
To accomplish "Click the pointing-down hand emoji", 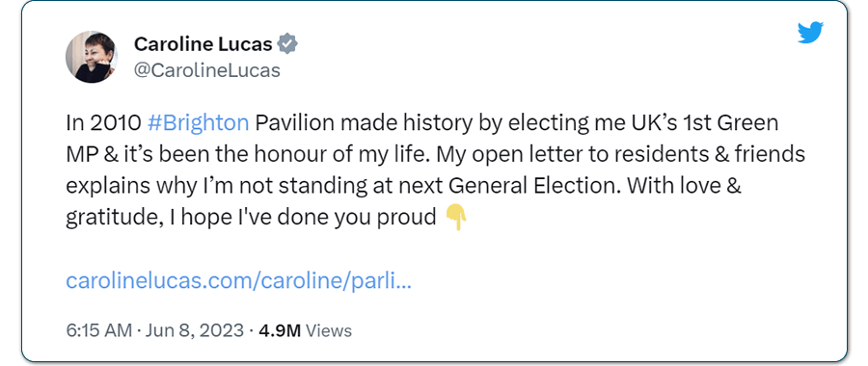I will pyautogui.click(x=456, y=218).
